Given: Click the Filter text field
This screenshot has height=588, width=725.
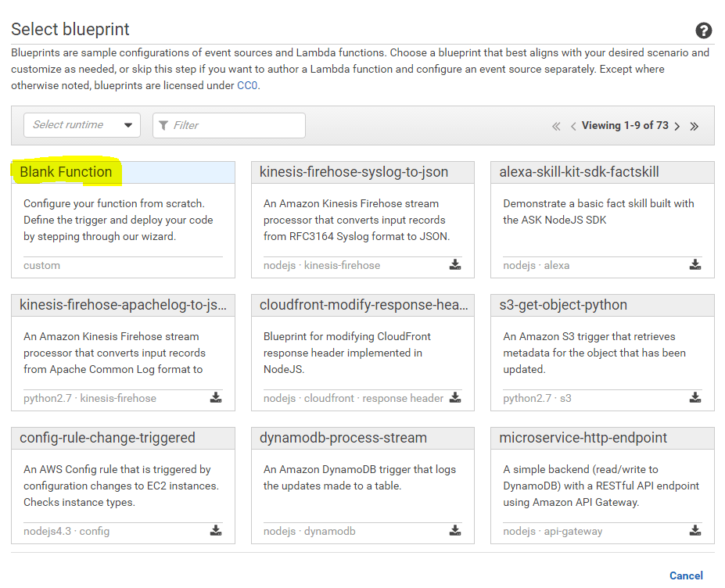Looking at the screenshot, I should [x=229, y=125].
